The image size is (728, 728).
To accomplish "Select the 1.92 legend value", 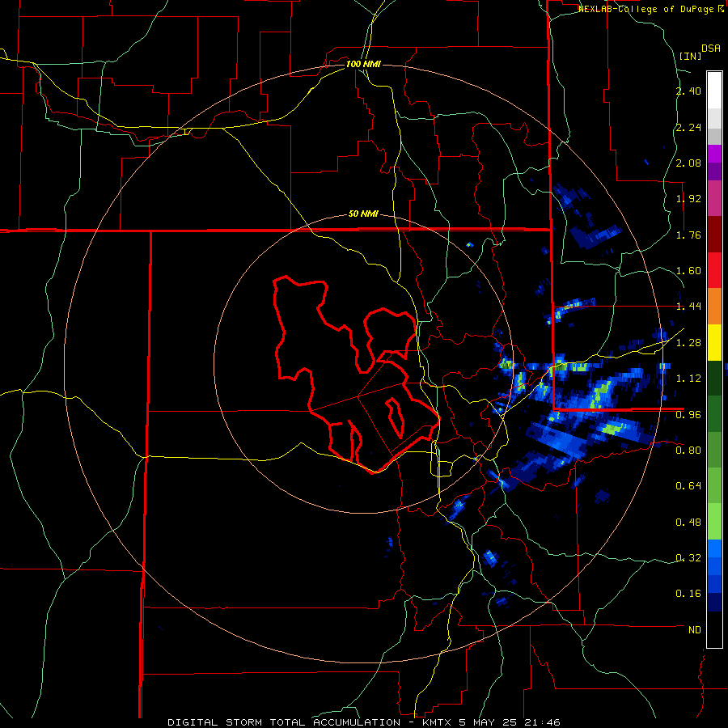I will [688, 199].
